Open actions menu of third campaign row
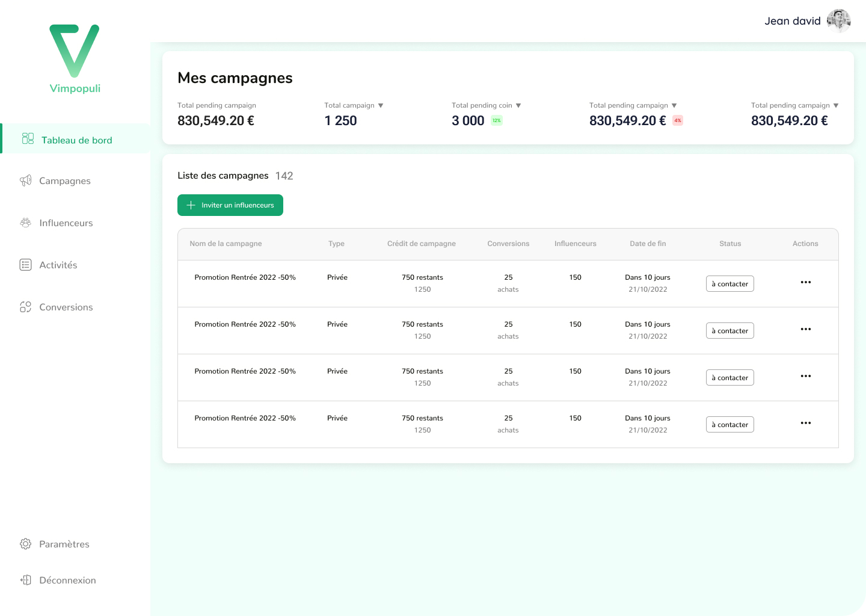The image size is (866, 616). [x=806, y=376]
